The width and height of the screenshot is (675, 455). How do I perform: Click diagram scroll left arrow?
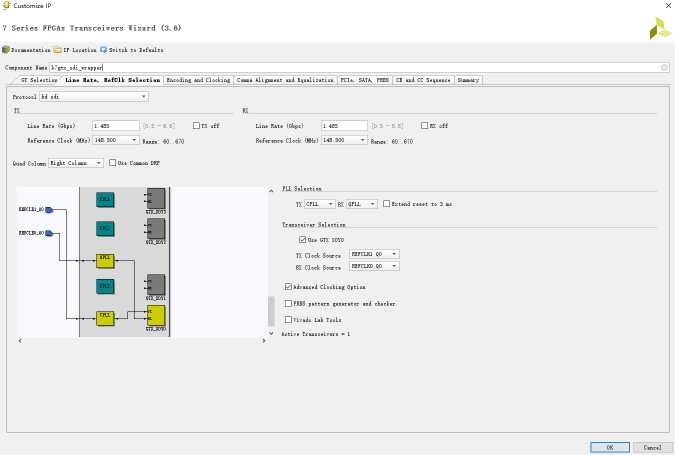click(20, 340)
